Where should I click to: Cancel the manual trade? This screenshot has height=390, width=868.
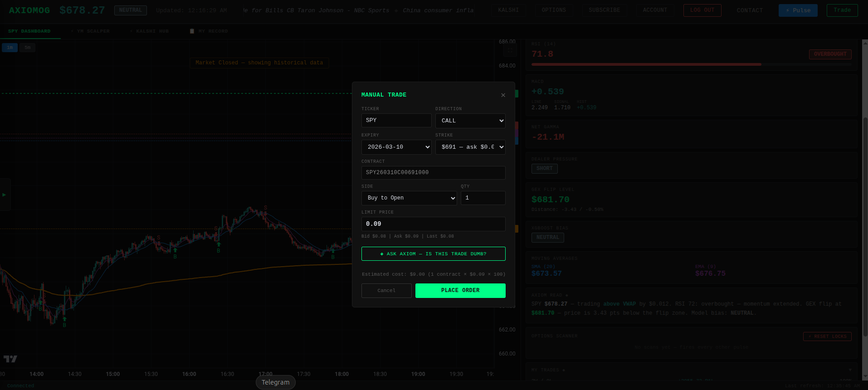coord(386,291)
